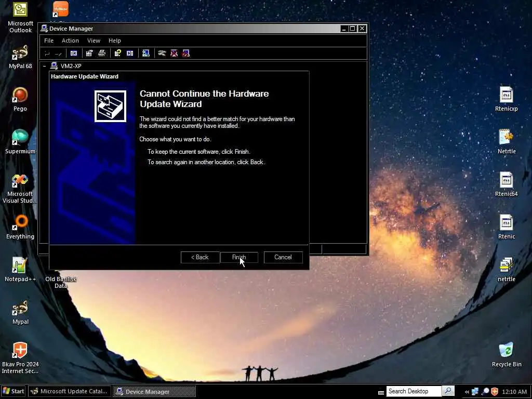Click in the Search Desktop field

[414, 391]
